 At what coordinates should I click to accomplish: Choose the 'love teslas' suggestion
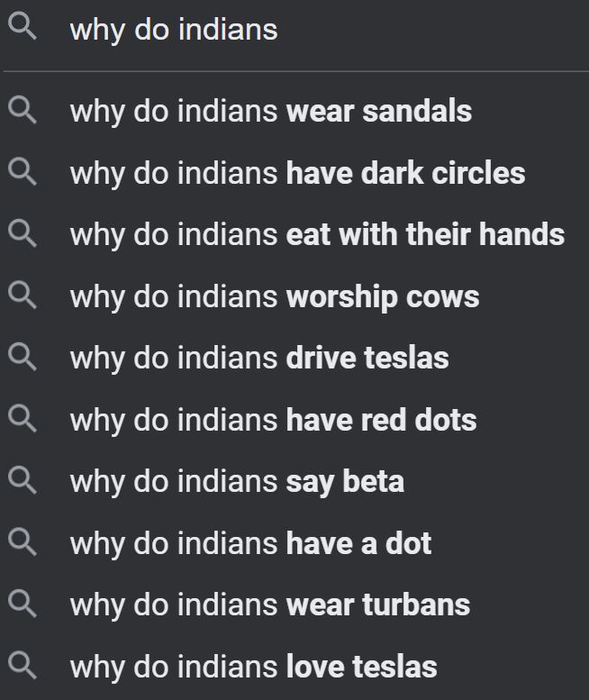[x=253, y=667]
